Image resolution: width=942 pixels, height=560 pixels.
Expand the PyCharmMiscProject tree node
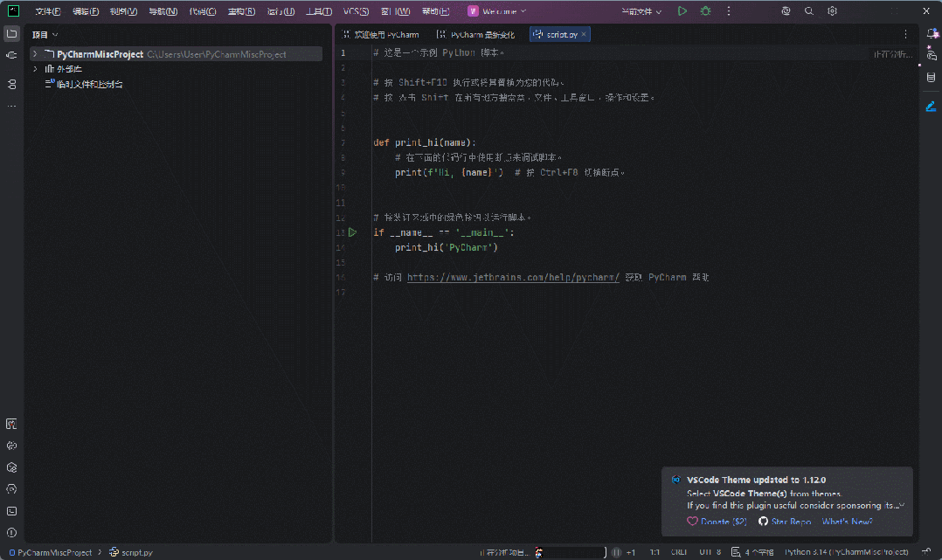point(35,54)
